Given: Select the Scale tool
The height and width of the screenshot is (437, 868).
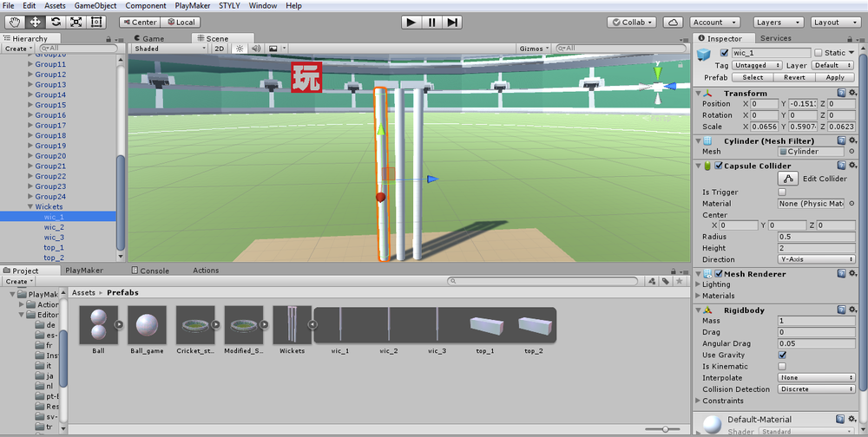Looking at the screenshot, I should point(76,23).
